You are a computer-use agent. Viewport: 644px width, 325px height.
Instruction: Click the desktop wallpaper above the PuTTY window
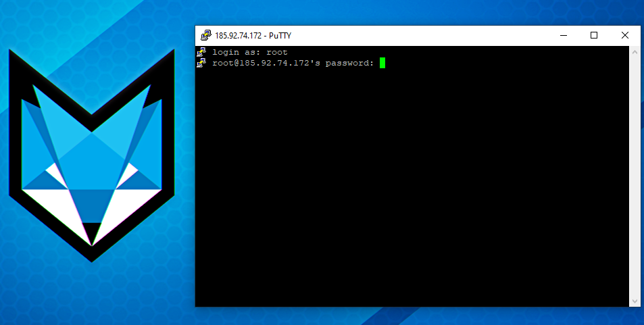(x=405, y=12)
